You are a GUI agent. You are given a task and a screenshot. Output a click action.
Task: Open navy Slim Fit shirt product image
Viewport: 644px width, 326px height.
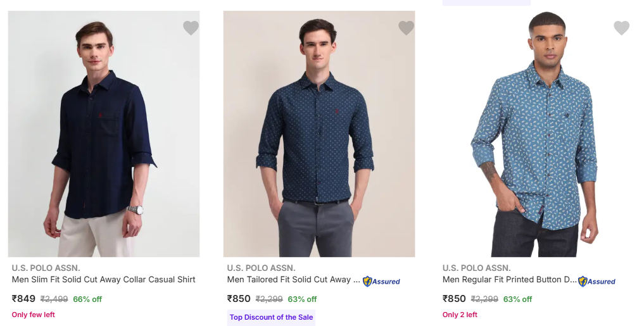click(x=104, y=134)
